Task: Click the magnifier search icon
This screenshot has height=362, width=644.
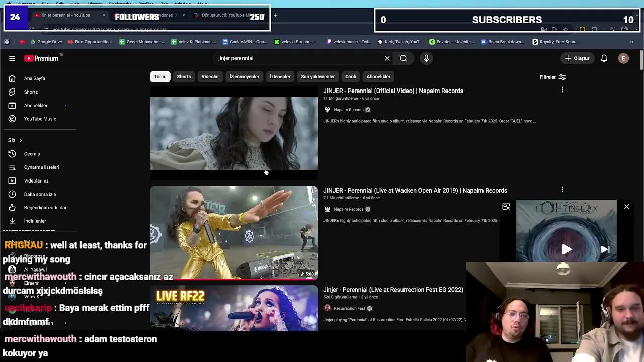Action: click(404, 58)
